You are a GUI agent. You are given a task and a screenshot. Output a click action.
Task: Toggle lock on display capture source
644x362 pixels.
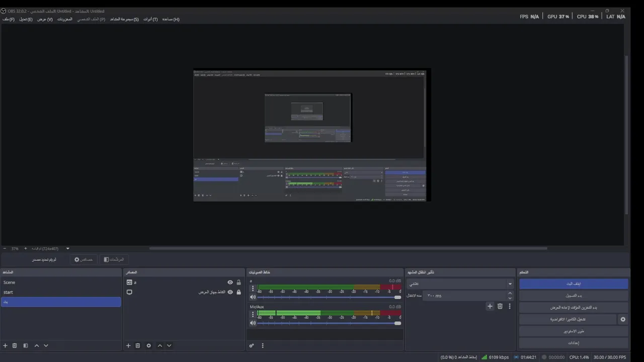pyautogui.click(x=238, y=292)
